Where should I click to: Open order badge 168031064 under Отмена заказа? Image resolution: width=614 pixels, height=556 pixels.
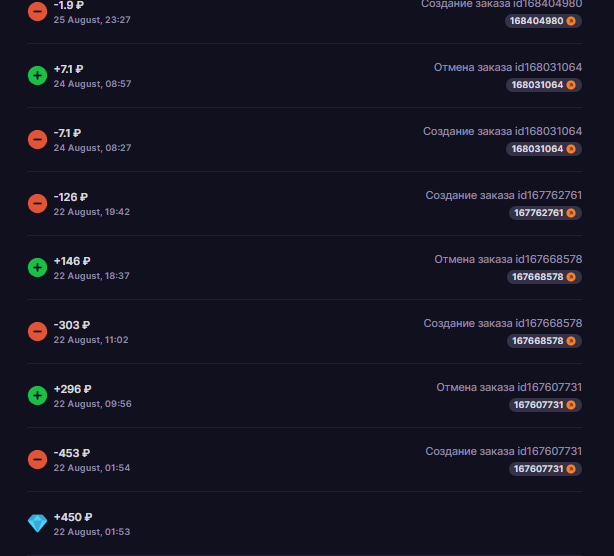[544, 85]
